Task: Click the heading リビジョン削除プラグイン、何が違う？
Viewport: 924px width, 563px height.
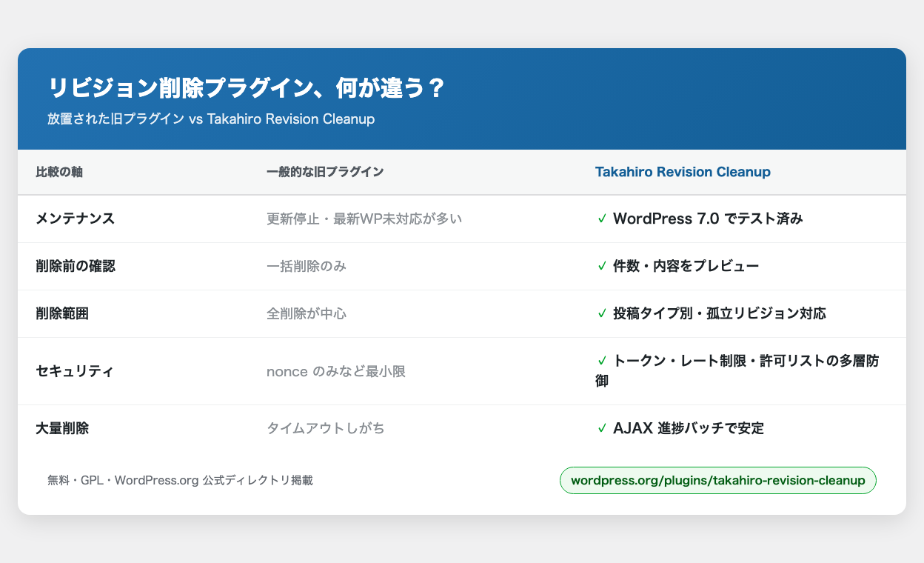Action: (247, 88)
